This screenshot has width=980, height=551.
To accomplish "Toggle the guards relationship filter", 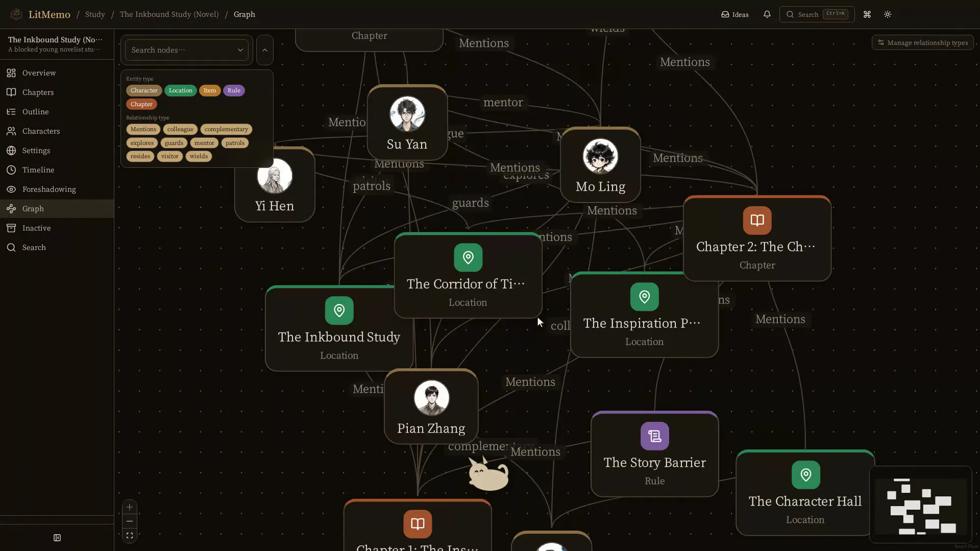I will coord(174,143).
